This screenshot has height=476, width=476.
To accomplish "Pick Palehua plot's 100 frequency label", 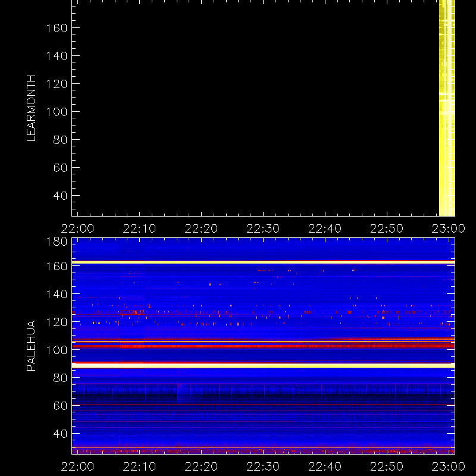I will 57,350.
